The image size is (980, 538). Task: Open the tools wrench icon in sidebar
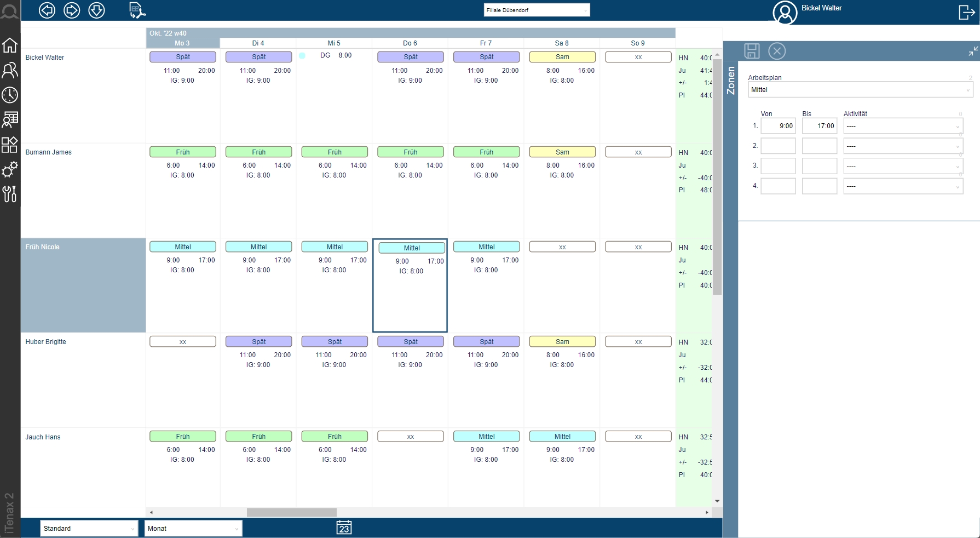[x=10, y=194]
